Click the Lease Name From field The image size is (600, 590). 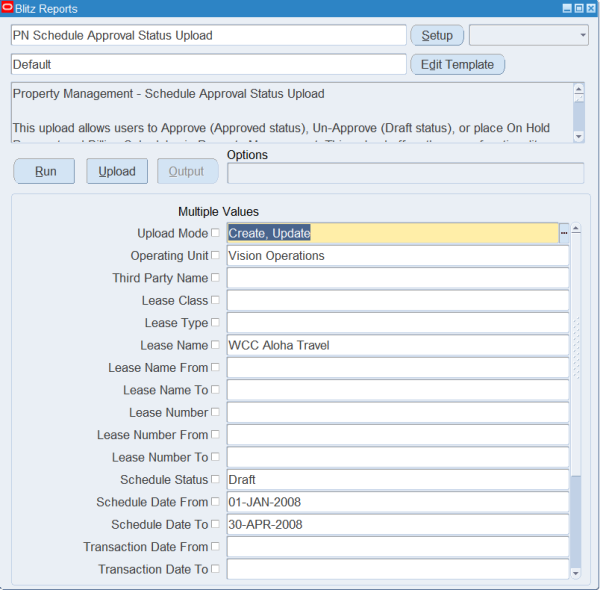(398, 367)
